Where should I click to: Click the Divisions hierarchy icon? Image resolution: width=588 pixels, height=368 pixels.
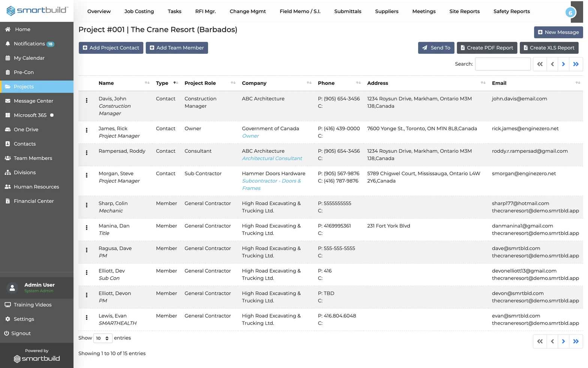coord(7,172)
